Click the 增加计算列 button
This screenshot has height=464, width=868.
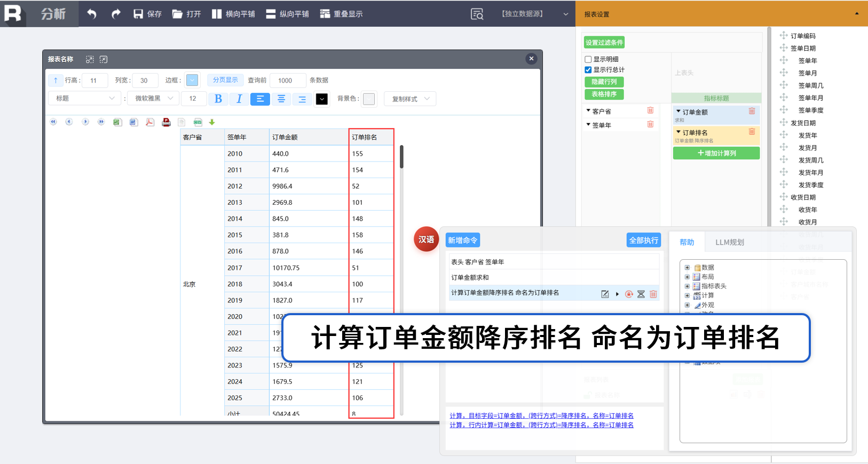pos(716,153)
